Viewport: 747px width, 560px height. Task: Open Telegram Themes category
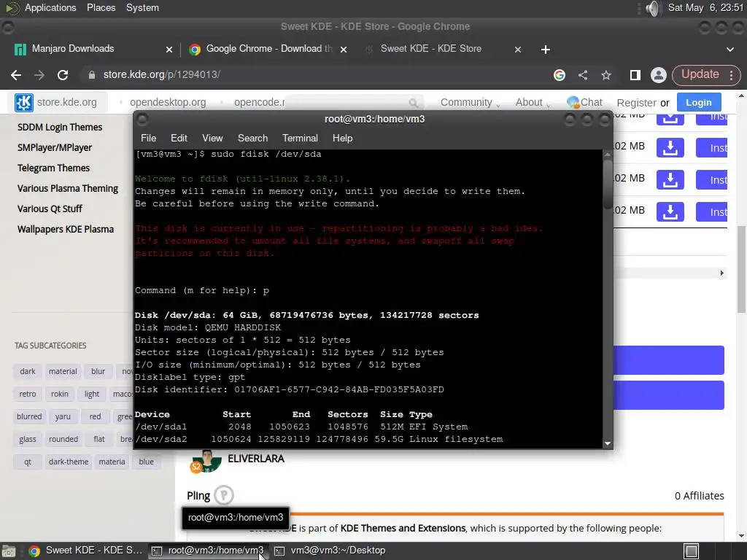coord(53,168)
